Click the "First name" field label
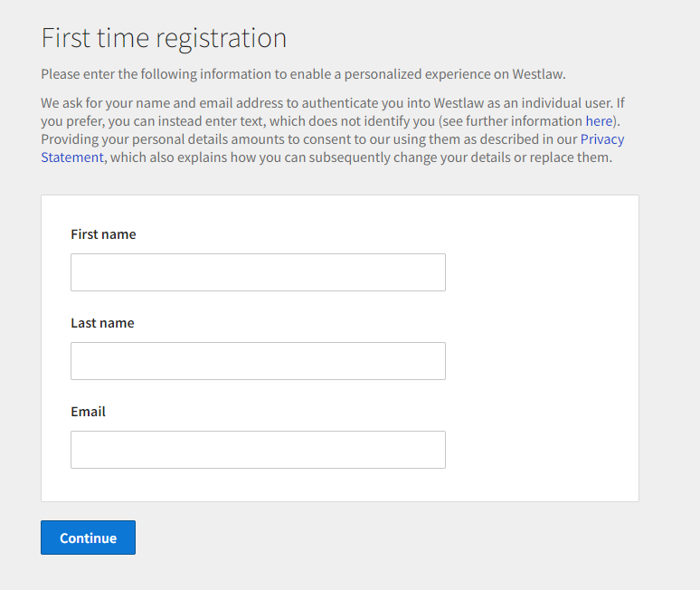The image size is (700, 590). tap(103, 234)
